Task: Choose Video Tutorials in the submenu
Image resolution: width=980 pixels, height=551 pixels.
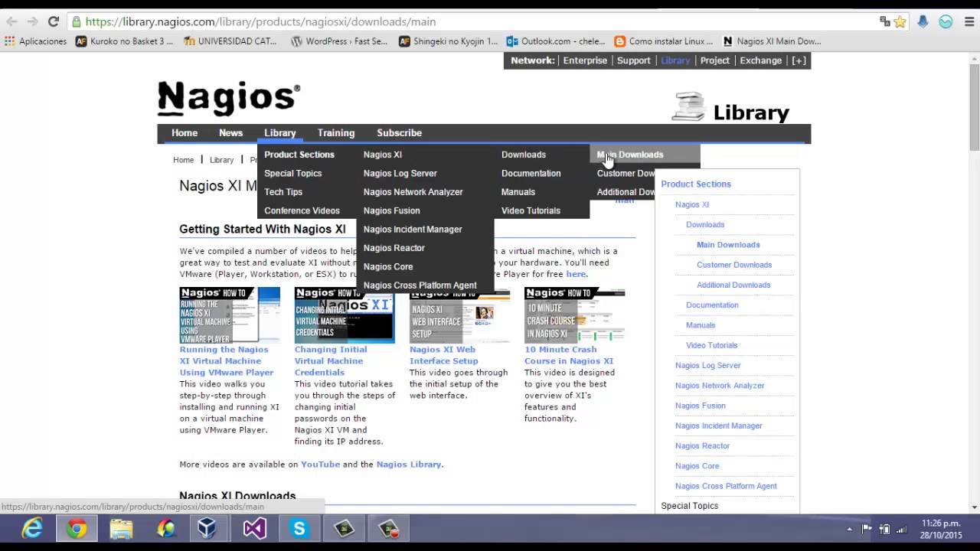Action: [x=531, y=210]
